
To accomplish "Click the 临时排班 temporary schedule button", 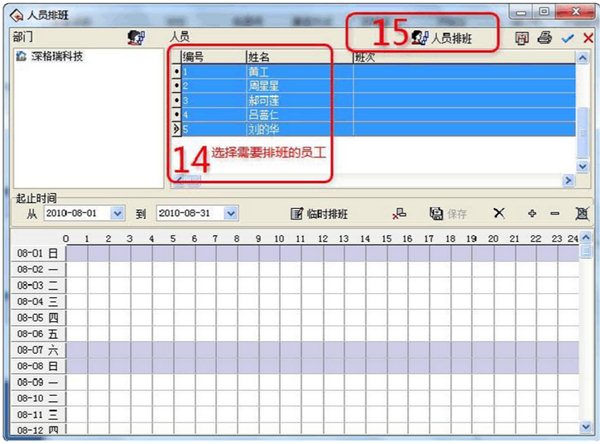I will pos(319,214).
